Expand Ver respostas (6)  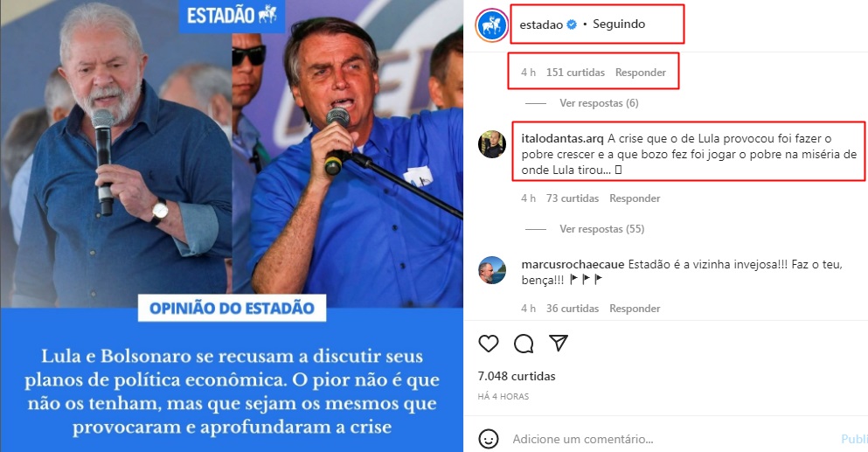[x=599, y=103]
